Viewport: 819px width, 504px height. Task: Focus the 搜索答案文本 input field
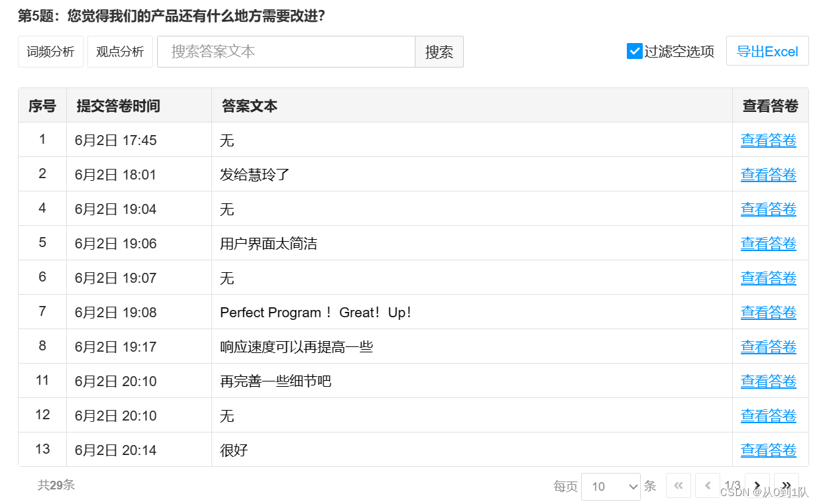(286, 52)
